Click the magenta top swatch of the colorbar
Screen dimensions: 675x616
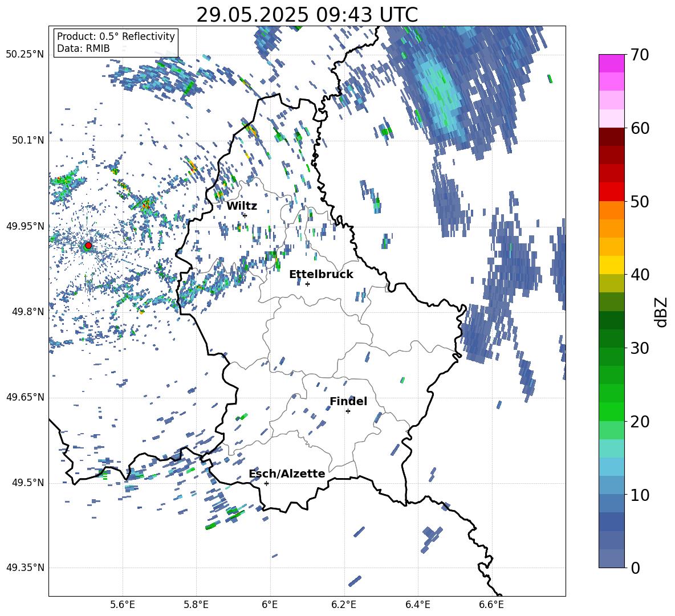click(611, 63)
